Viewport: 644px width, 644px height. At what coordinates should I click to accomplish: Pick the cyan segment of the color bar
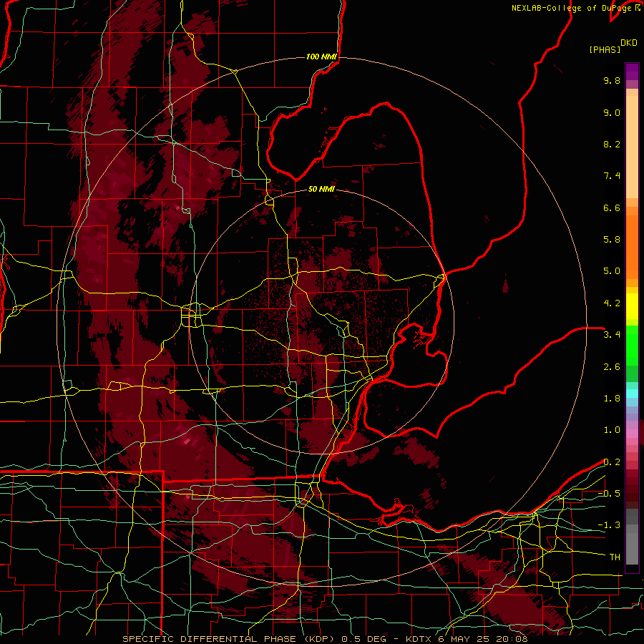[x=632, y=394]
